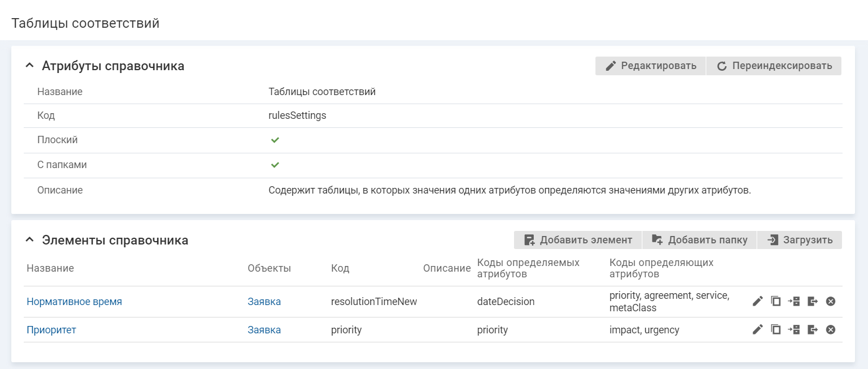Viewport: 868px width, 369px height.
Task: Collapse the Атрибуты справочника section
Action: pyautogui.click(x=30, y=66)
